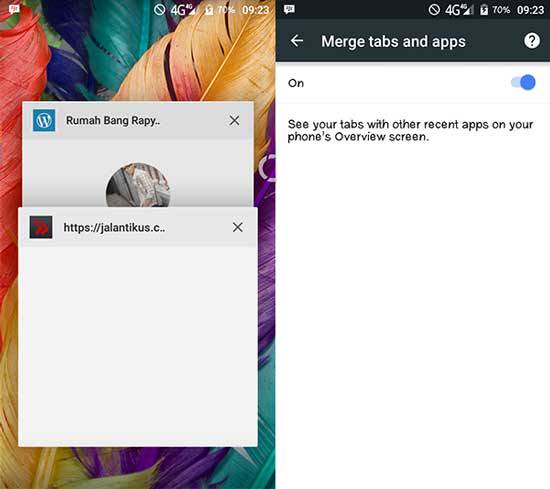Close the Rumah Bang Rapy tab card
The height and width of the screenshot is (489, 550).
[234, 121]
